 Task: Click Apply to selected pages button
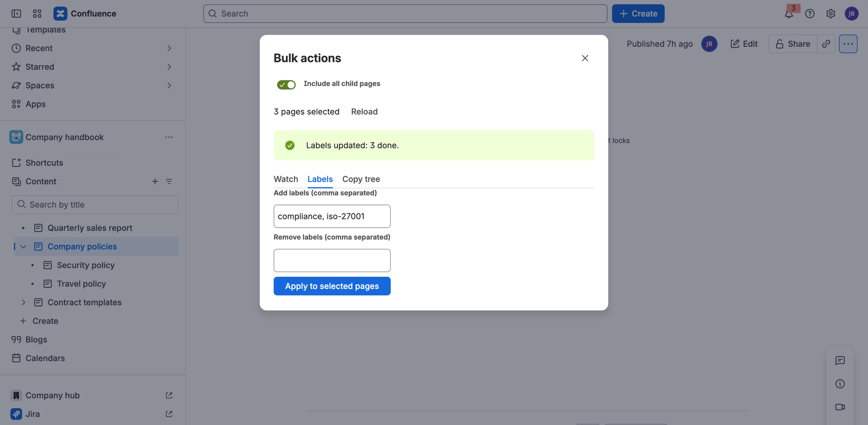click(x=332, y=286)
